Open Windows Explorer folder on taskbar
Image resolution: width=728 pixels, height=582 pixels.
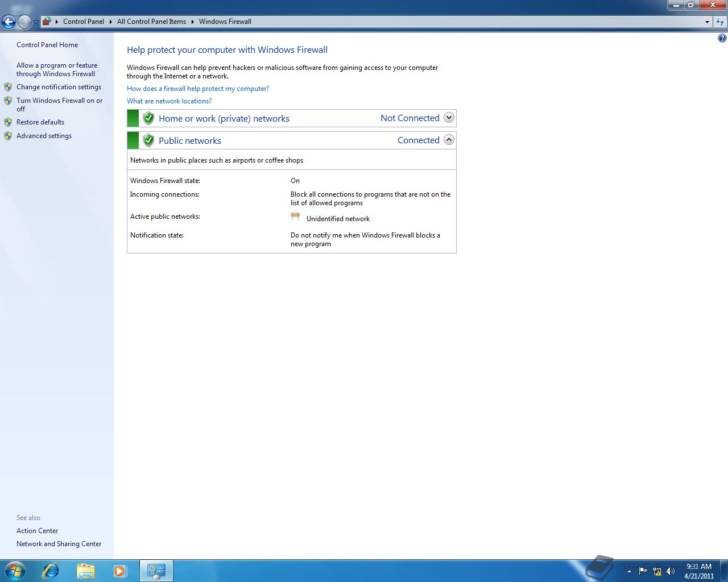[85, 571]
